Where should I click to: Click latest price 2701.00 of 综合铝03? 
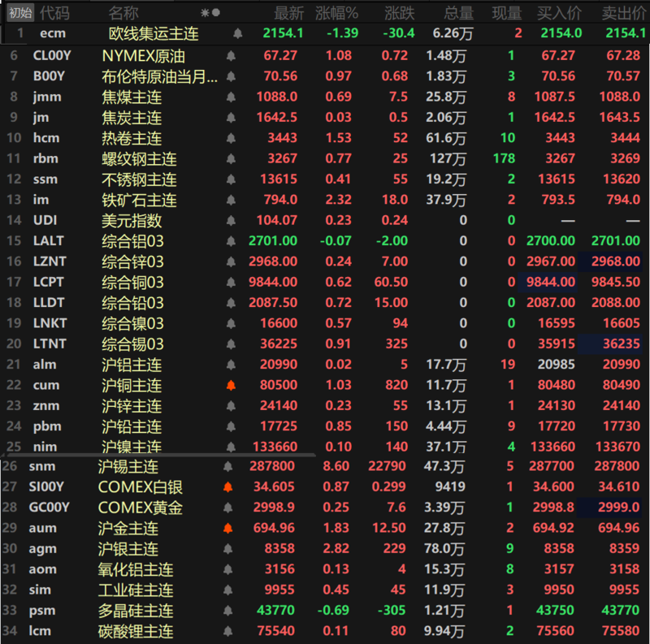[273, 240]
